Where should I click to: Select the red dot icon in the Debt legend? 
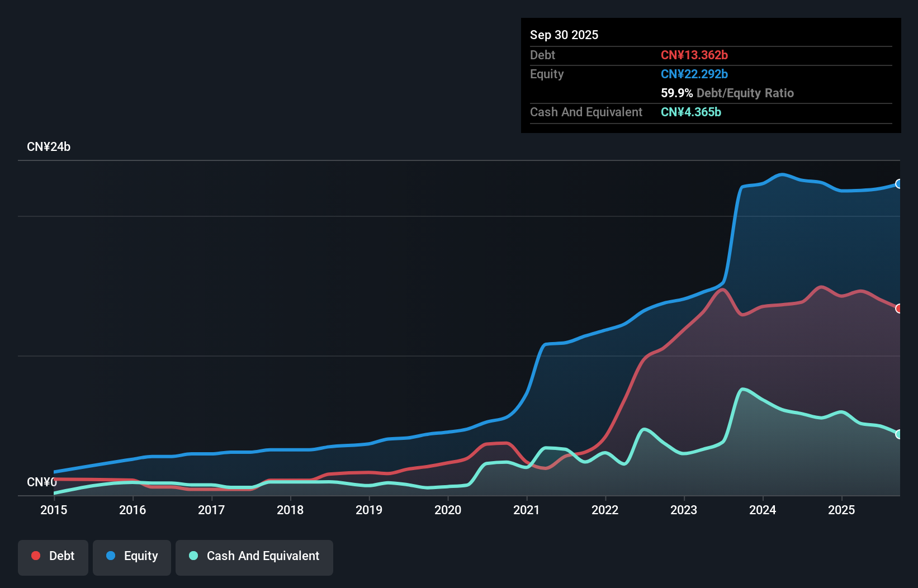tap(35, 556)
